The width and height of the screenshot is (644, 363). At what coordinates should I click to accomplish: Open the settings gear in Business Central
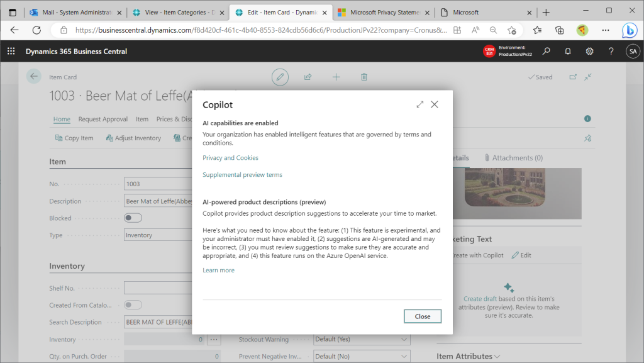[589, 51]
